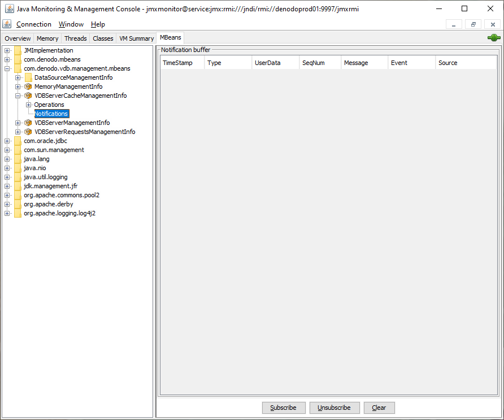This screenshot has width=504, height=420.
Task: Expand the com.denodo.mbeans node
Action: (7, 59)
